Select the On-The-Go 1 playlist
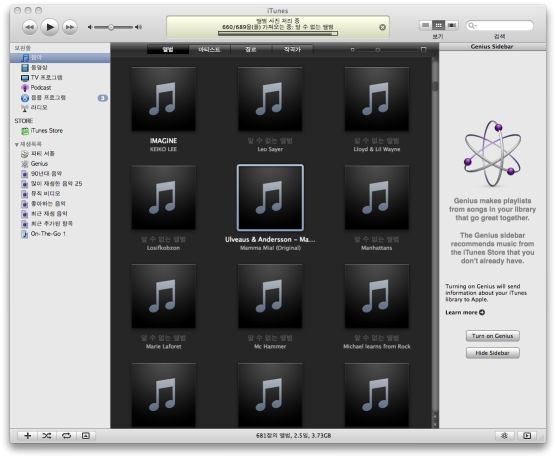The width and height of the screenshot is (556, 458). tap(60, 234)
